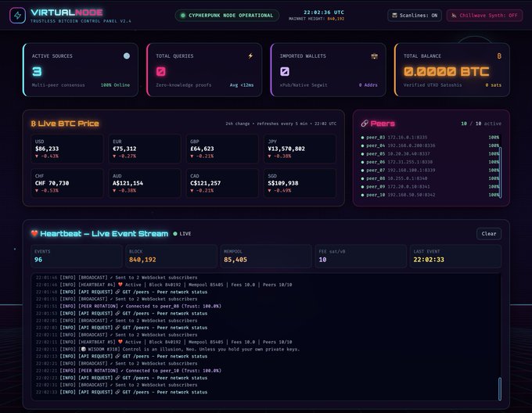Click the briefcase icon in Imported Wallets
This screenshot has width=532, height=413.
point(374,56)
